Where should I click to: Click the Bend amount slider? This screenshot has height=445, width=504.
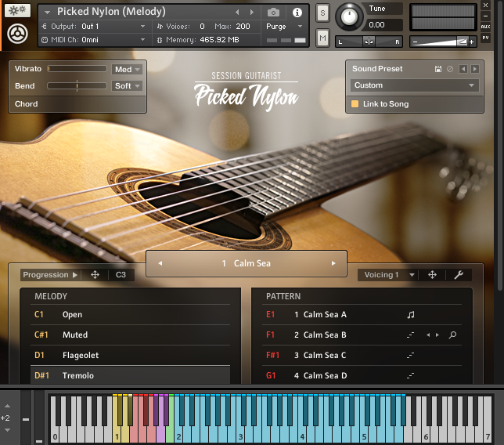77,86
